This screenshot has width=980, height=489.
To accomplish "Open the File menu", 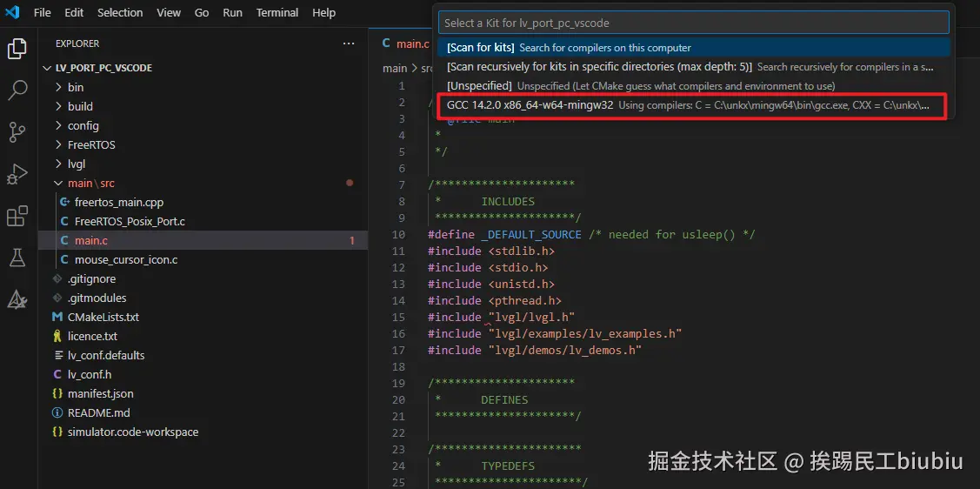I will point(43,12).
